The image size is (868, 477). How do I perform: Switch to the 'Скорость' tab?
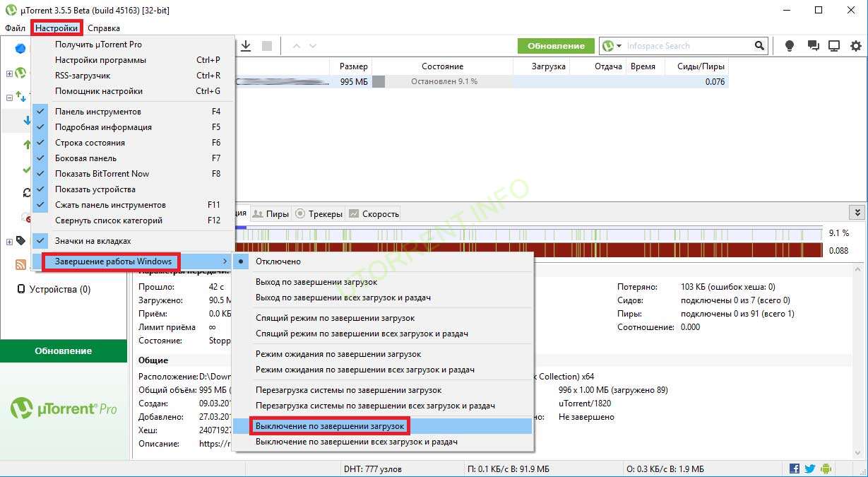click(374, 213)
